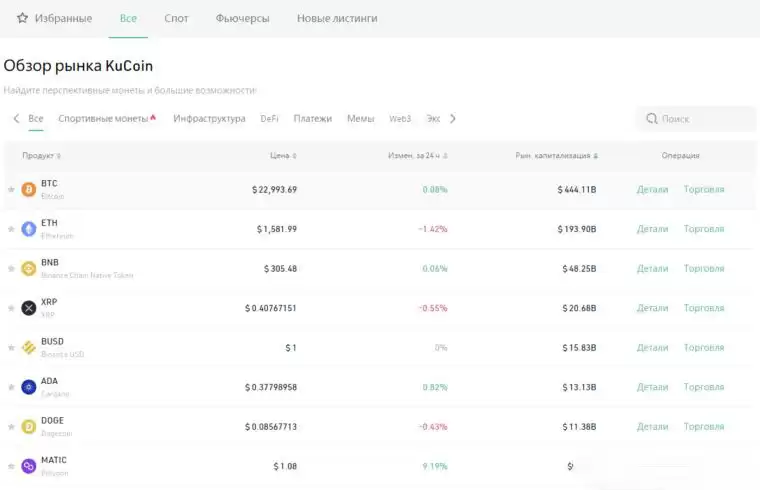Click the Dogecoin DOGE coin icon

(x=28, y=426)
